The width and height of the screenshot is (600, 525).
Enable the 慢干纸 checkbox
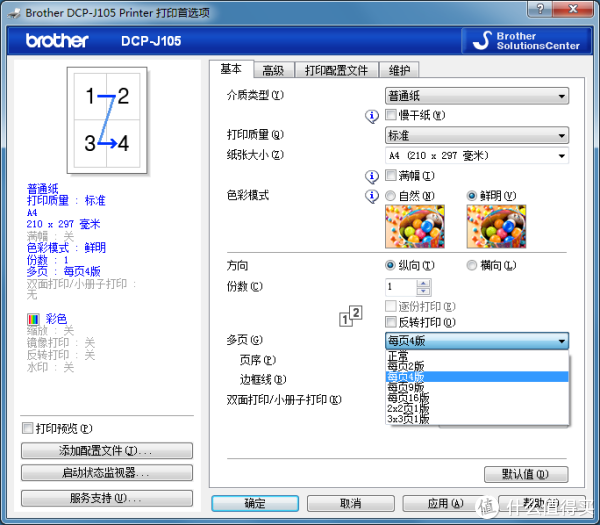tap(391, 115)
